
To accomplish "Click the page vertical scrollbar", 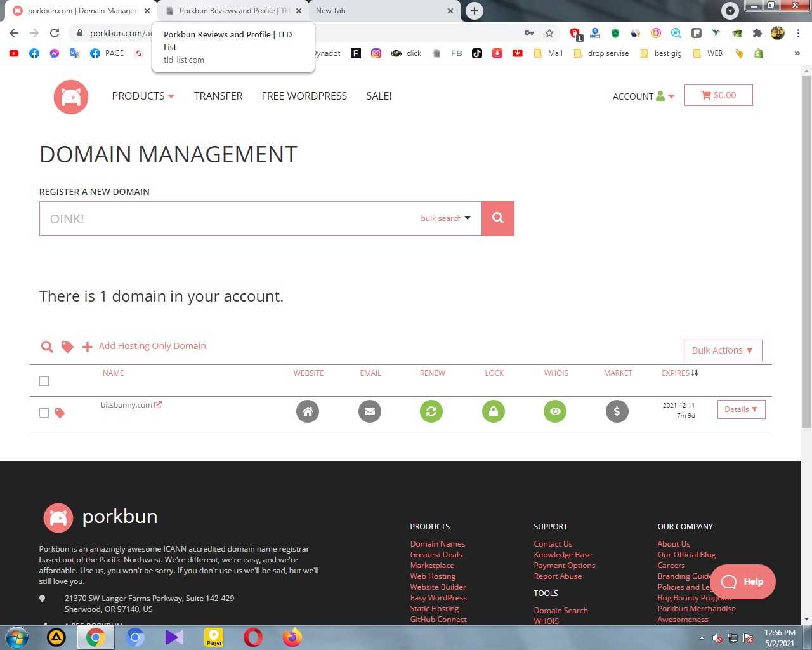I will pyautogui.click(x=806, y=254).
